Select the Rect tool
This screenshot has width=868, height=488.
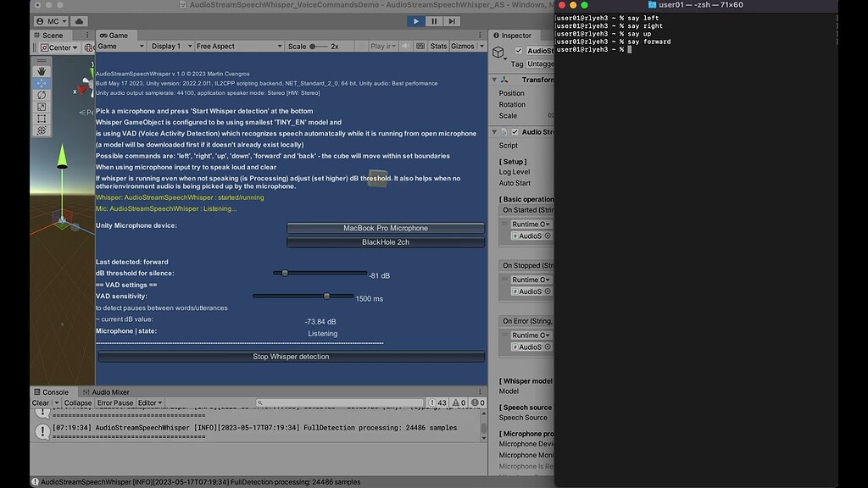tap(42, 119)
